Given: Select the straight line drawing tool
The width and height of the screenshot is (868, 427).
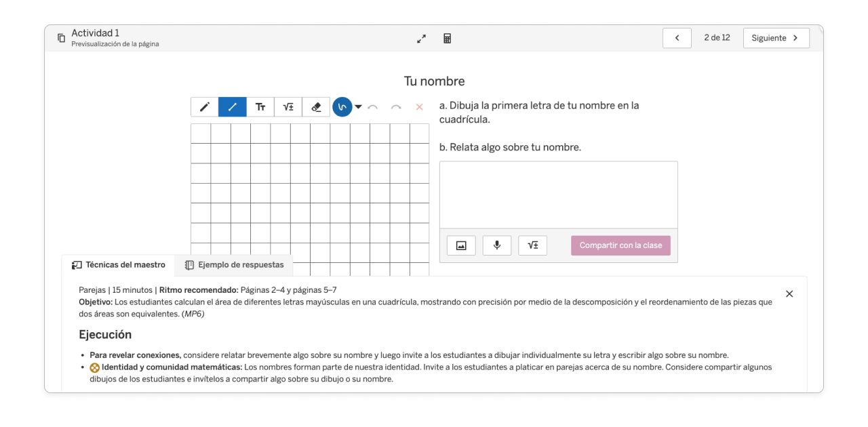Looking at the screenshot, I should click(x=232, y=107).
